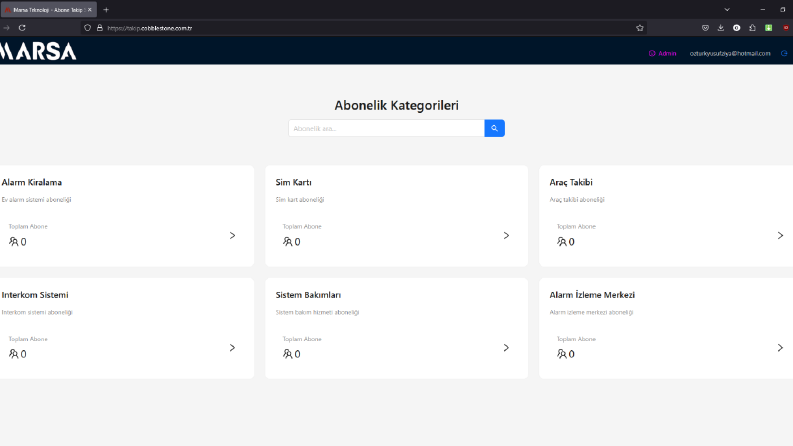Open Alarm Kiralama category arrow
The image size is (793, 446).
click(232, 236)
